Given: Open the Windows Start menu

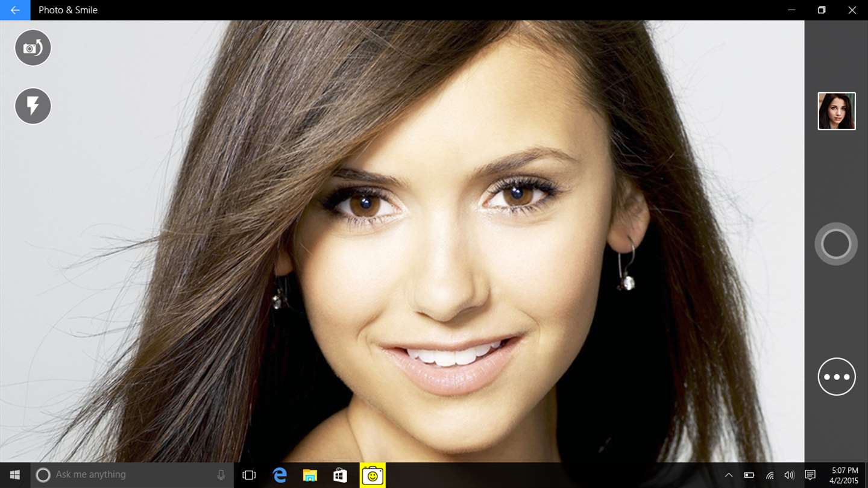Looking at the screenshot, I should coord(14,475).
